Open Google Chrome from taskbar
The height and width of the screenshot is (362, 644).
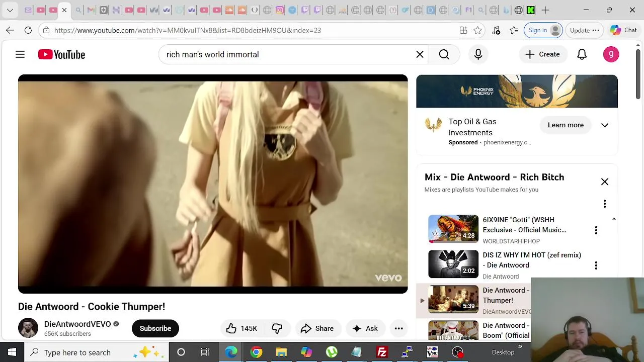256,352
